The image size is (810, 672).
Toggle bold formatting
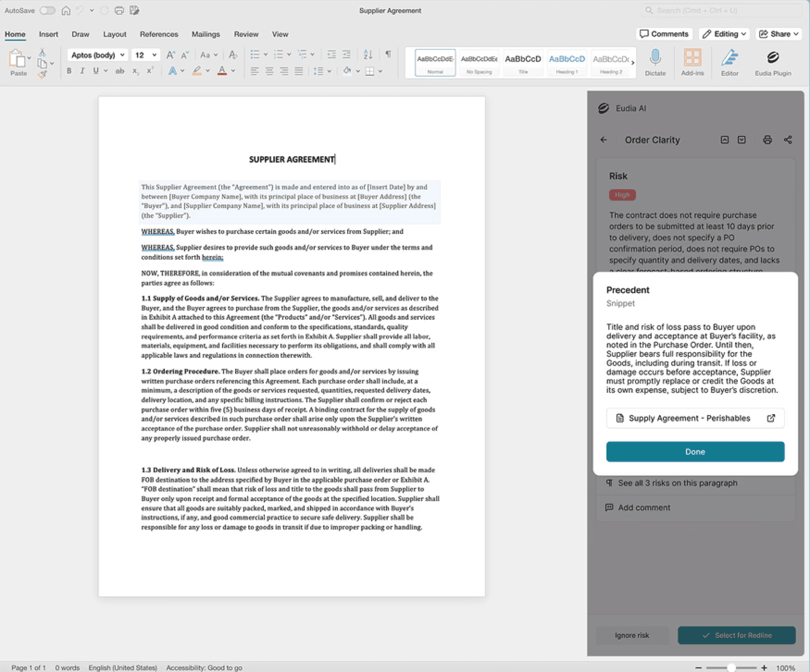(69, 71)
